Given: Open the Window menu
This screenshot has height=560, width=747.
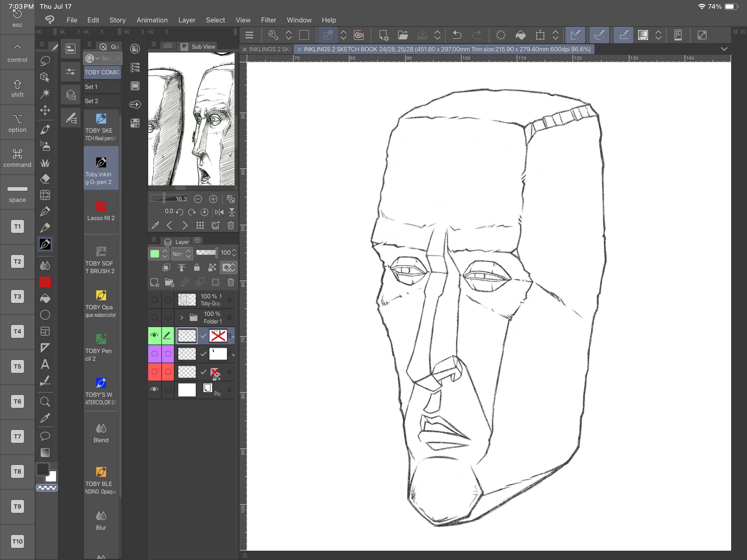Looking at the screenshot, I should click(x=299, y=20).
